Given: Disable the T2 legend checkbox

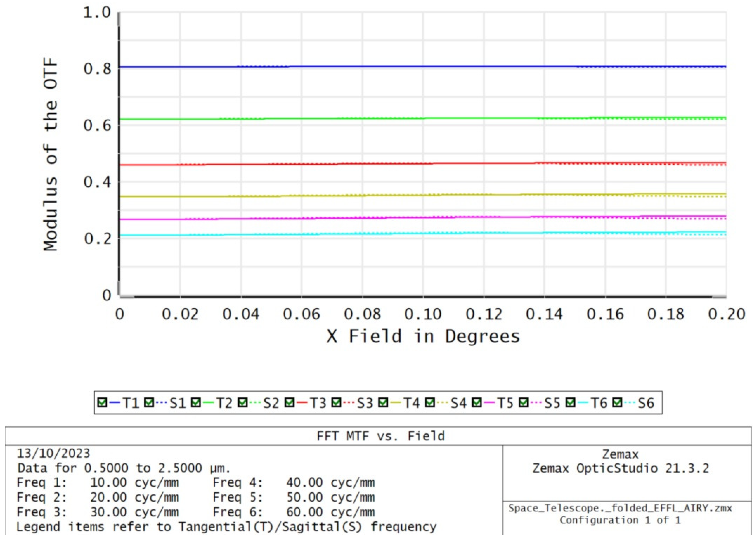Looking at the screenshot, I should click(196, 403).
